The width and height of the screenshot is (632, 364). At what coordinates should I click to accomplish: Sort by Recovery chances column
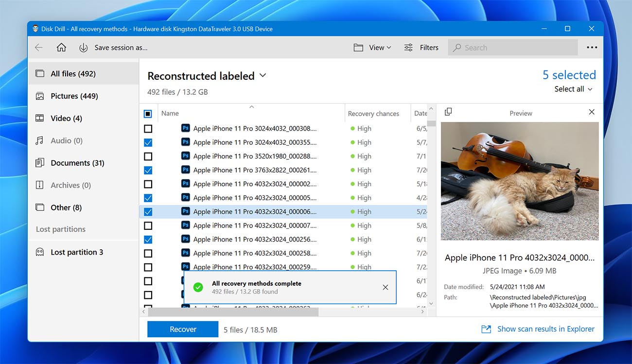click(373, 113)
